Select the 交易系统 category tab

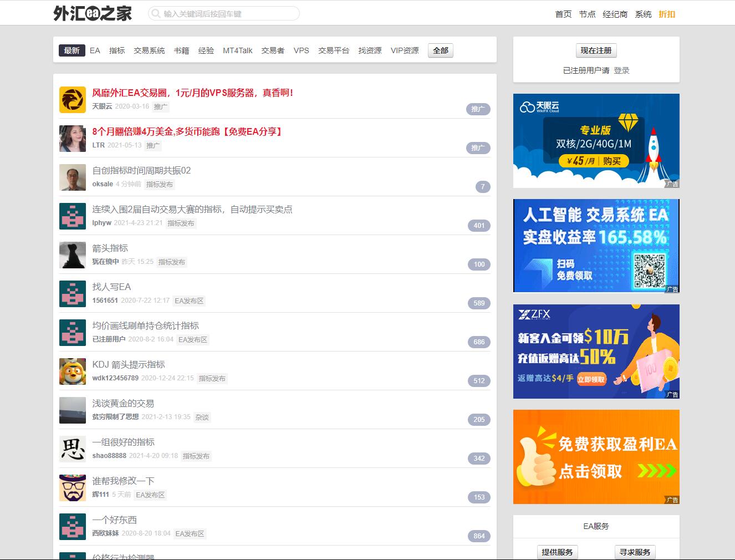149,50
